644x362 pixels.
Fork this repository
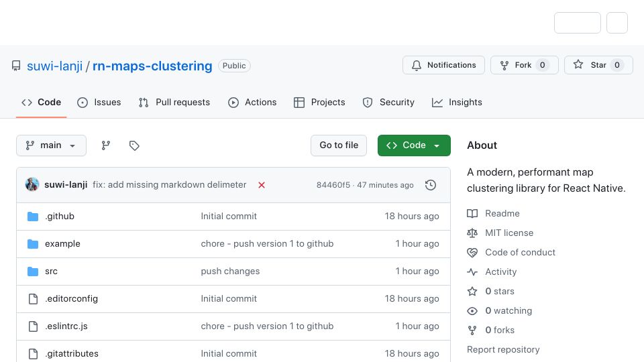(525, 65)
